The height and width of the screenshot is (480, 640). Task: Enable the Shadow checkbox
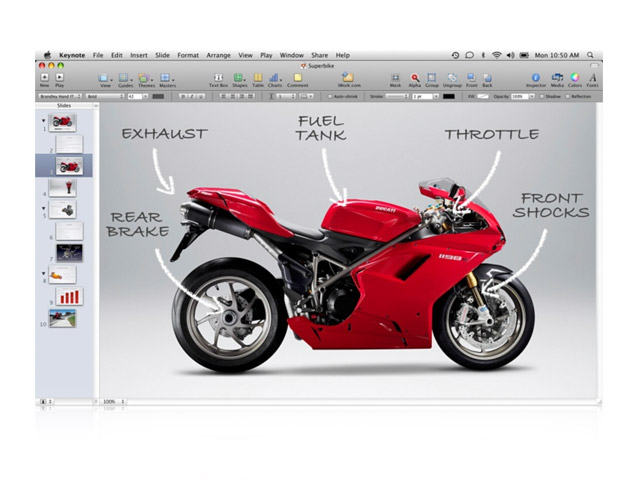tap(542, 97)
